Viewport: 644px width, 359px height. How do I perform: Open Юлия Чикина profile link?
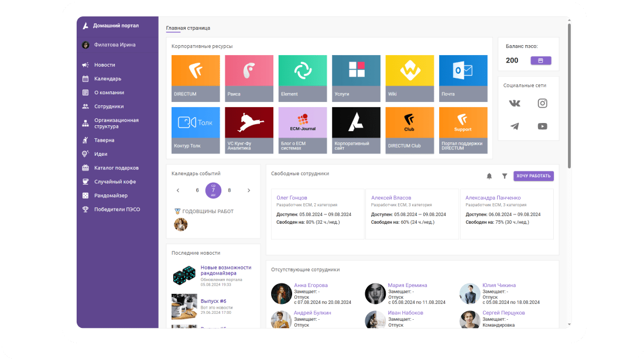[x=499, y=285]
